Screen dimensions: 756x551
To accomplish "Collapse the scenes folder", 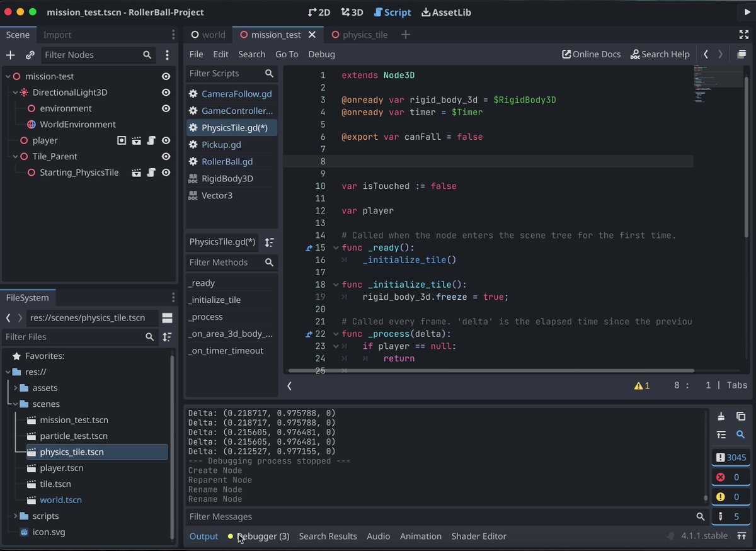I will [15, 404].
